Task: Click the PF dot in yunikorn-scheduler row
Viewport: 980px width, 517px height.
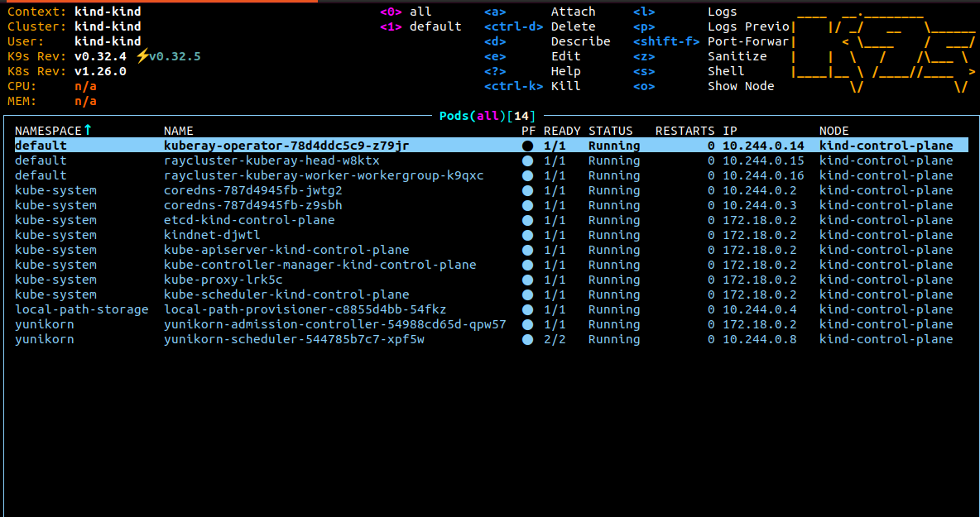Action: coord(528,339)
